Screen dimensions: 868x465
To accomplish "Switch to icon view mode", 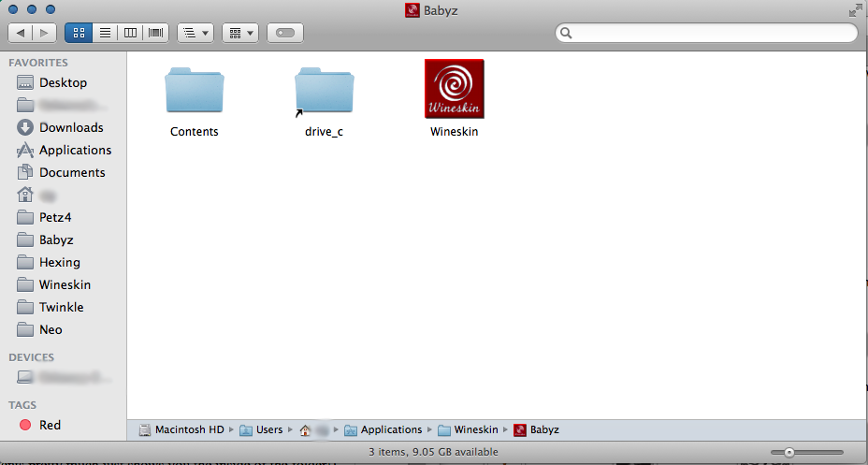I will tap(79, 33).
